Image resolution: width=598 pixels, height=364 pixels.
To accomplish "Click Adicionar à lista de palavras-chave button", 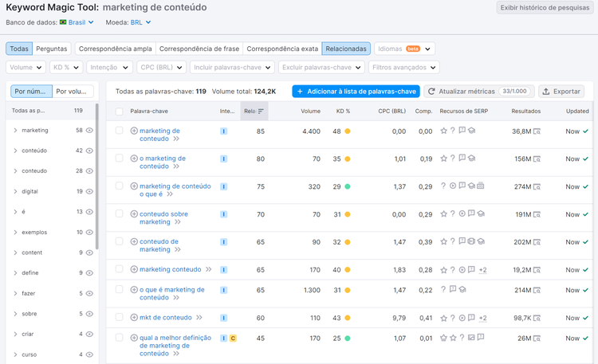I will coord(356,92).
